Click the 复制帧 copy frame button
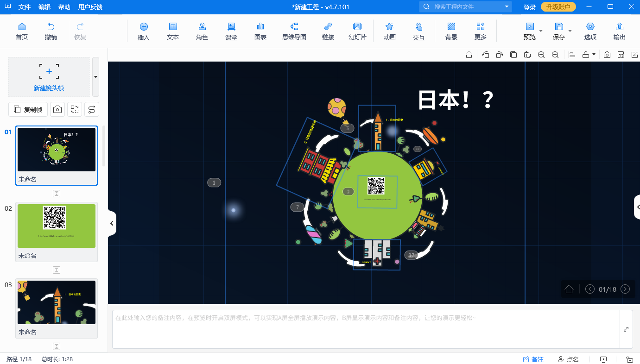This screenshot has width=640, height=364. 28,109
